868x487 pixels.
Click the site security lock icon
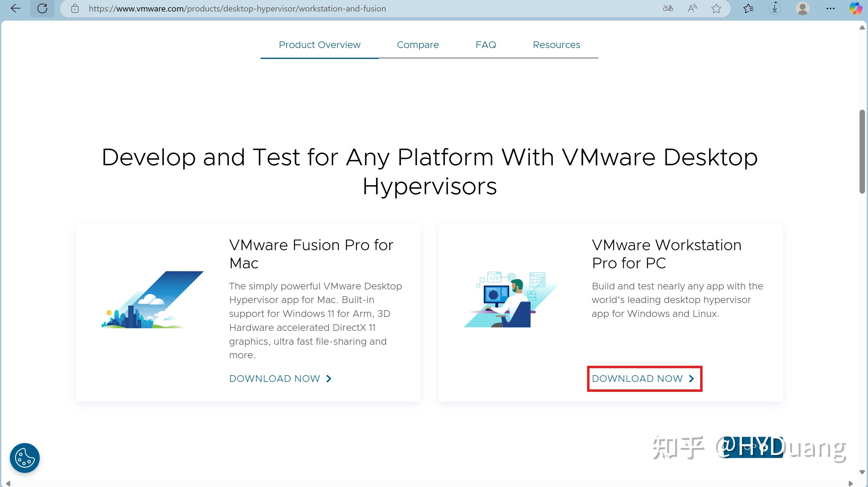(75, 8)
